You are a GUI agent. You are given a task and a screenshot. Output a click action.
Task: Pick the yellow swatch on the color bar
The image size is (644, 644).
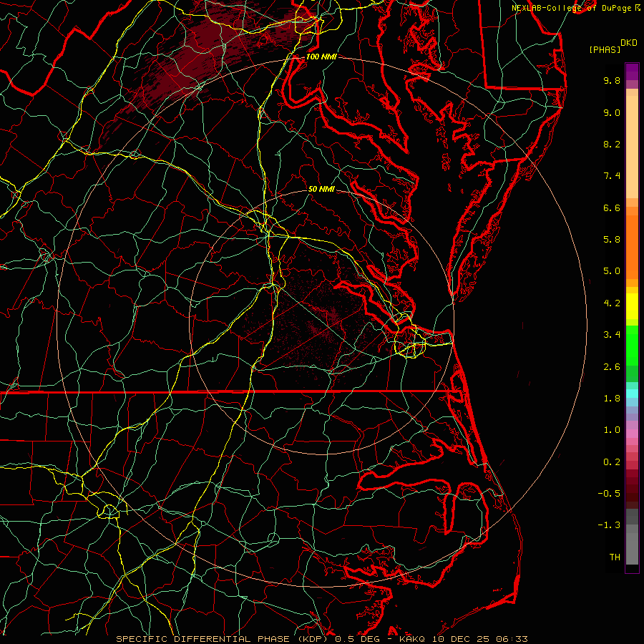click(x=632, y=306)
